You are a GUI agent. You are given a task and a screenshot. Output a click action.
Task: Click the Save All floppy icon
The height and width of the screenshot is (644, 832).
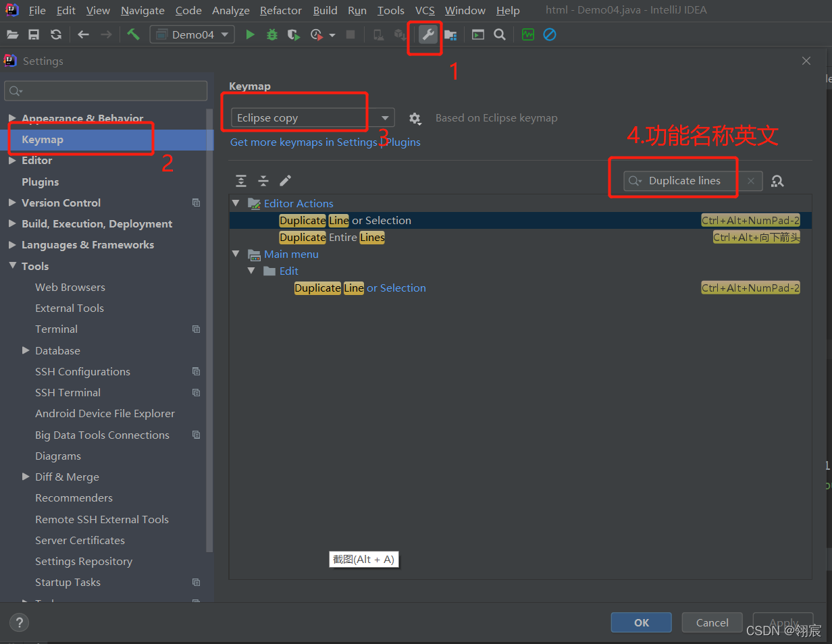[x=34, y=34]
